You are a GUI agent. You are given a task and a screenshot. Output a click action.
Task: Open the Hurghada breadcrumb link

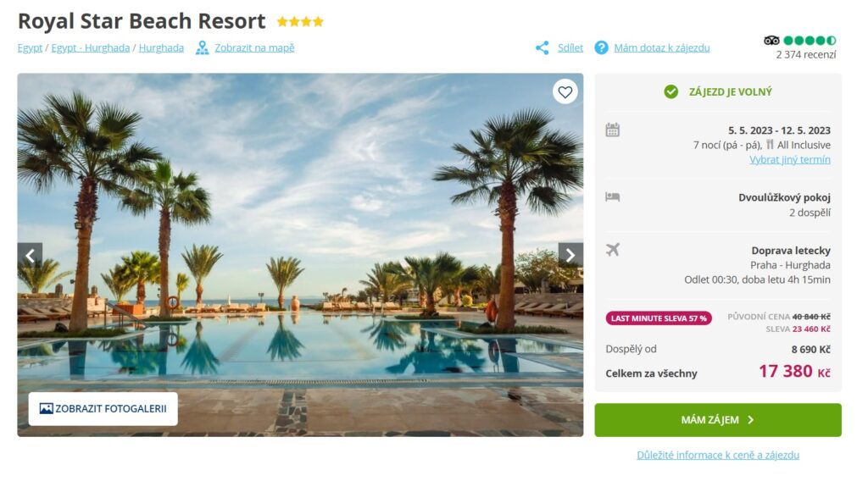tap(161, 47)
